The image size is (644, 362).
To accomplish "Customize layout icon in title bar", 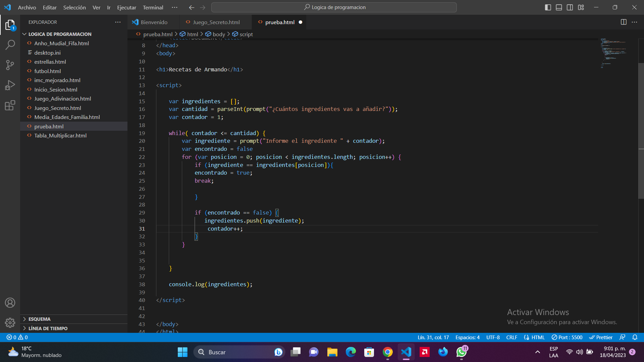I will click(581, 7).
